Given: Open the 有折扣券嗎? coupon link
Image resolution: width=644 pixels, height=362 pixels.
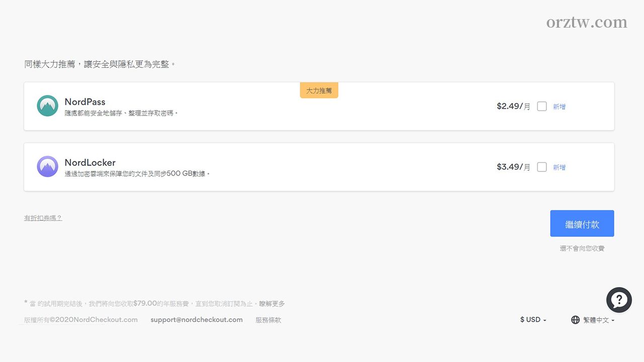Looking at the screenshot, I should tap(43, 218).
